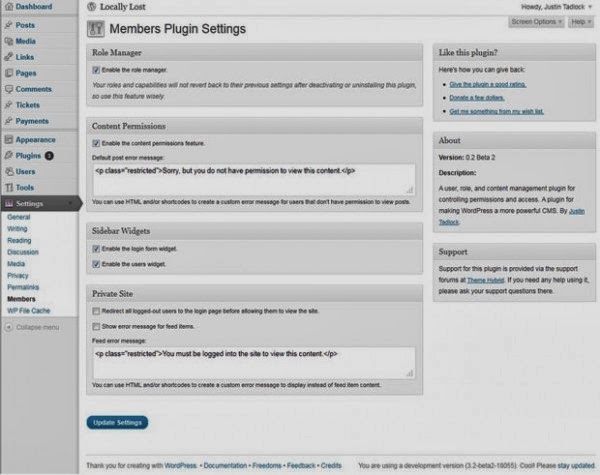Click the Pages document icon
The image size is (600, 475).
9,73
